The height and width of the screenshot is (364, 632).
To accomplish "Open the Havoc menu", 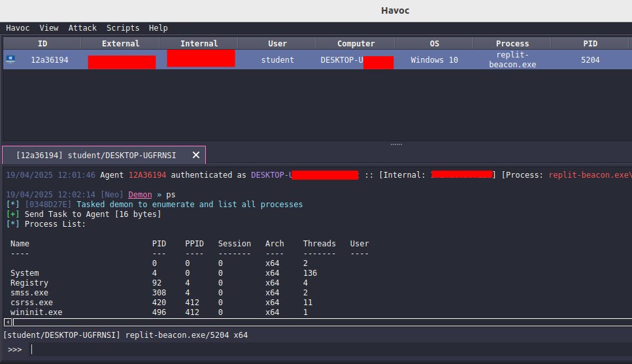I will (18, 28).
